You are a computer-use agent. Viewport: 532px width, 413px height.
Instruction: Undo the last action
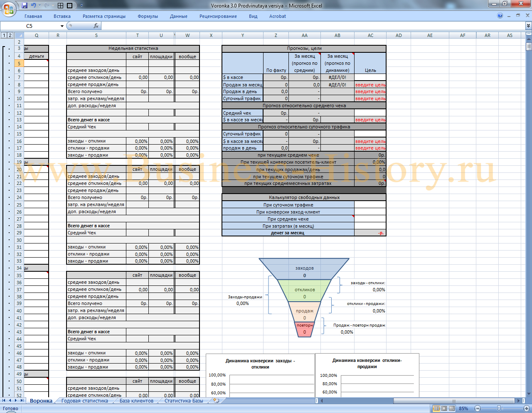[34, 5]
